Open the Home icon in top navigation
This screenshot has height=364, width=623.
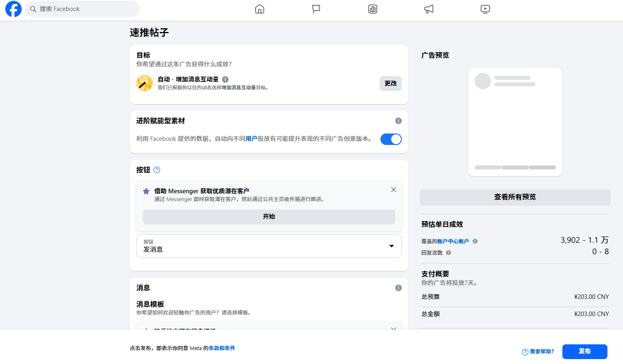[260, 9]
